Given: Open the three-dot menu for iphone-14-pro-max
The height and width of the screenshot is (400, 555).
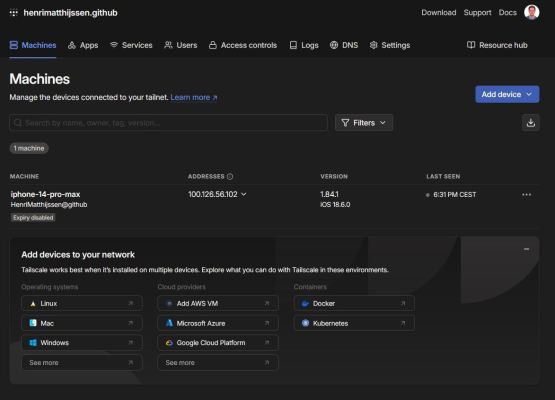Looking at the screenshot, I should (526, 195).
